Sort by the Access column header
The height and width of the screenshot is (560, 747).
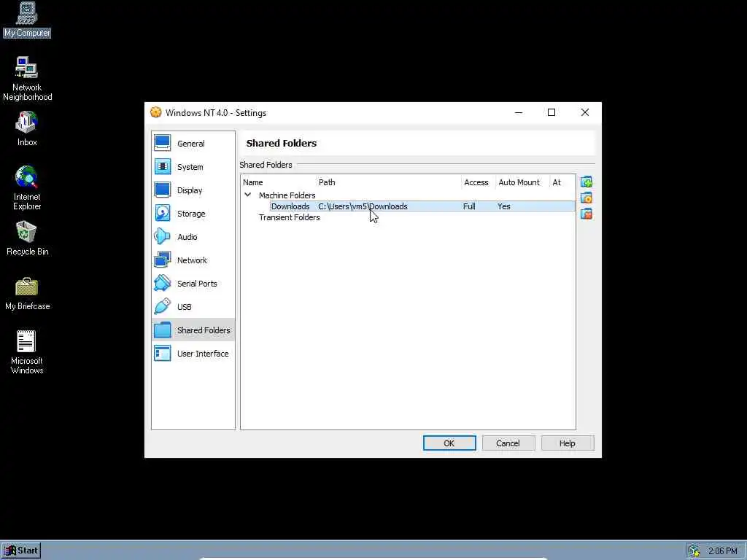(x=476, y=182)
